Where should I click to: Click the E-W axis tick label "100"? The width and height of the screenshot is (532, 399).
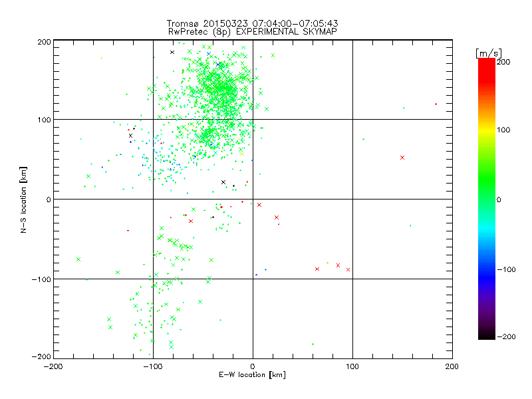click(352, 366)
